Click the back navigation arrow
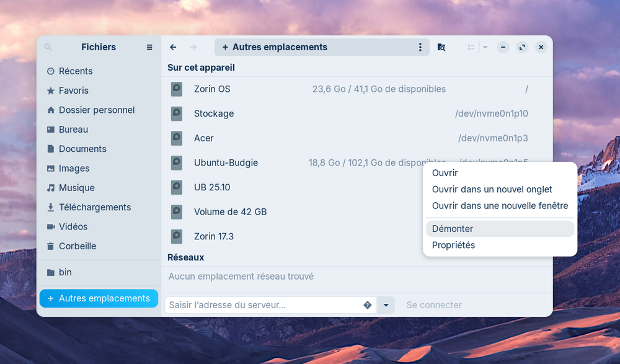 tap(173, 47)
